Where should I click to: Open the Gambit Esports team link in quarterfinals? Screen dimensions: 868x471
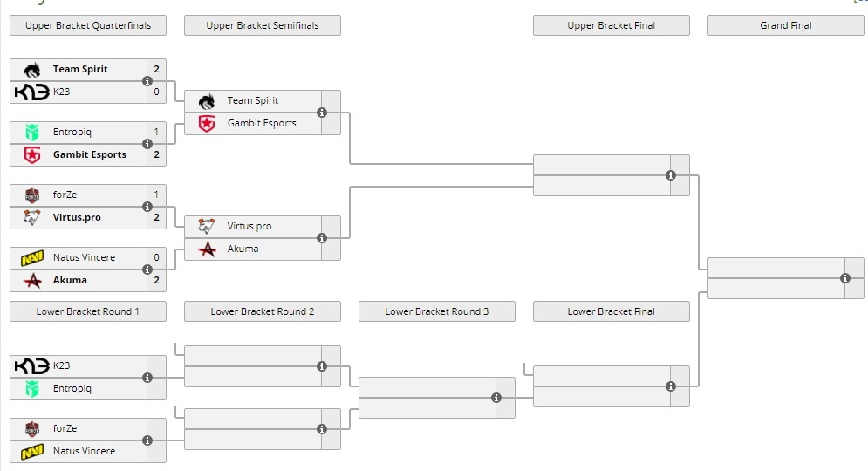pos(90,155)
